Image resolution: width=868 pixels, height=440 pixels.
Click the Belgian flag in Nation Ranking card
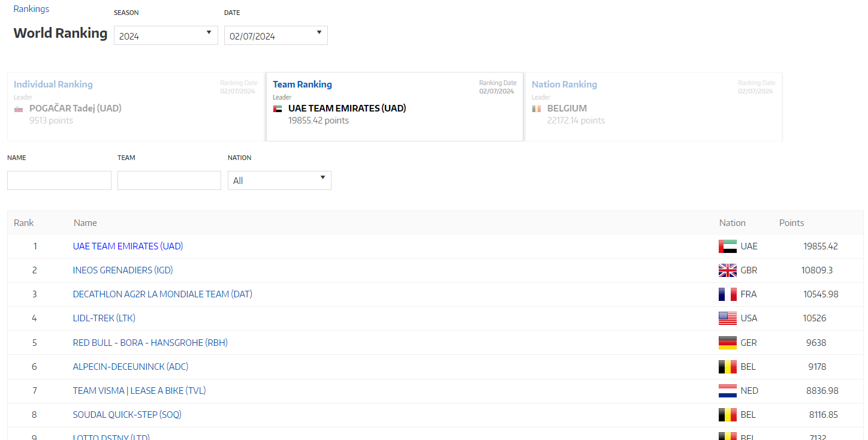tap(537, 109)
